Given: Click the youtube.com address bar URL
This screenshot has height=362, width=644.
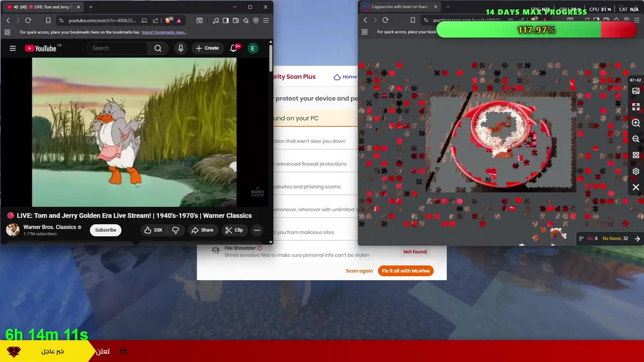Looking at the screenshot, I should (102, 21).
